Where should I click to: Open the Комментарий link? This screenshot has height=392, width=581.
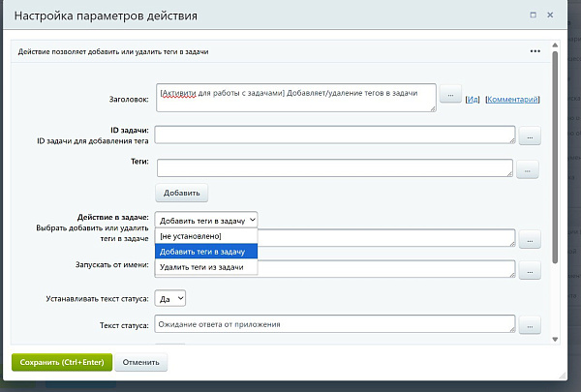tap(512, 99)
